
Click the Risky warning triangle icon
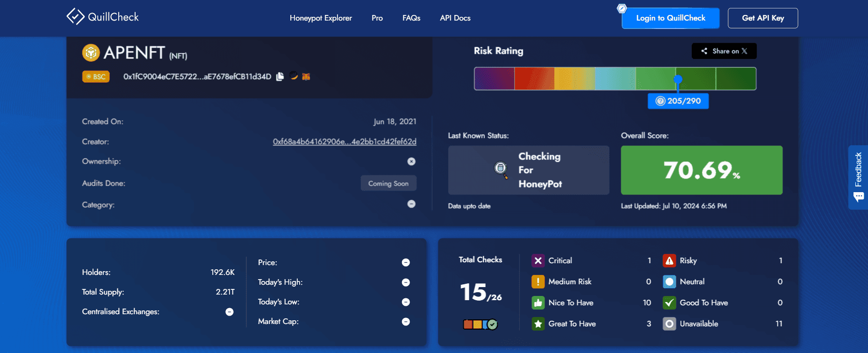(x=669, y=260)
